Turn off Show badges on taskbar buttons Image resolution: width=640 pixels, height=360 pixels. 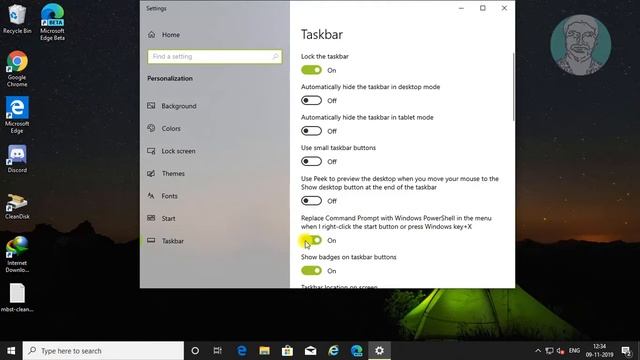(311, 271)
